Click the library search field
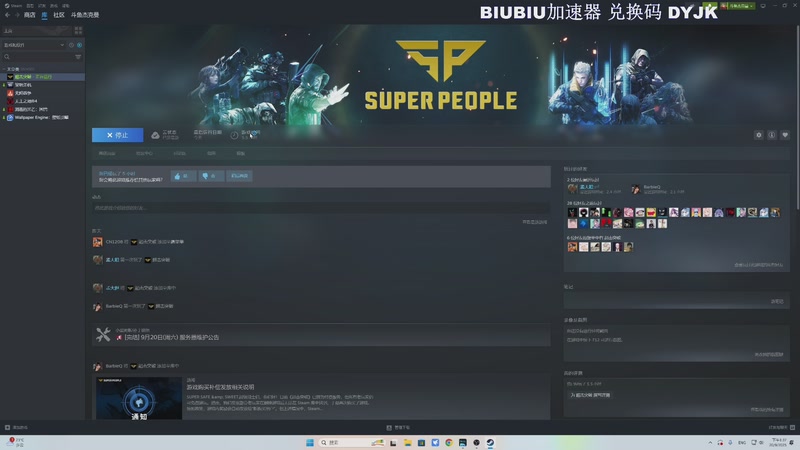 coord(38,57)
